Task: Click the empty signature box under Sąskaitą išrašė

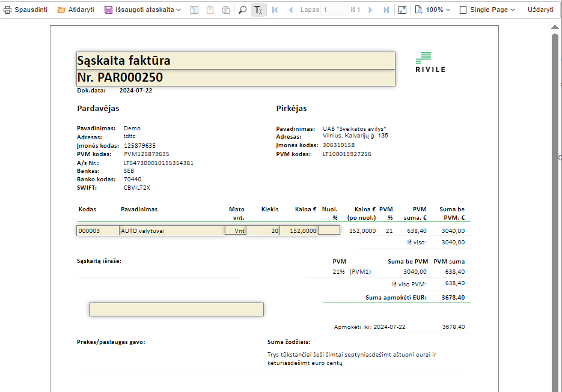Action: coord(176,309)
